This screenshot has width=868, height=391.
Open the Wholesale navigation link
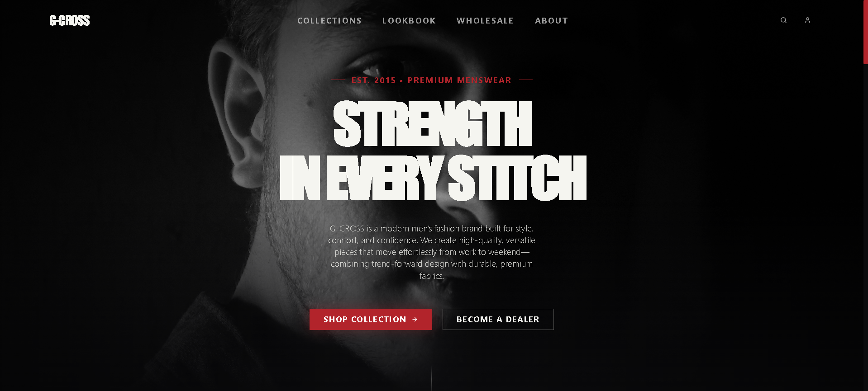[485, 21]
